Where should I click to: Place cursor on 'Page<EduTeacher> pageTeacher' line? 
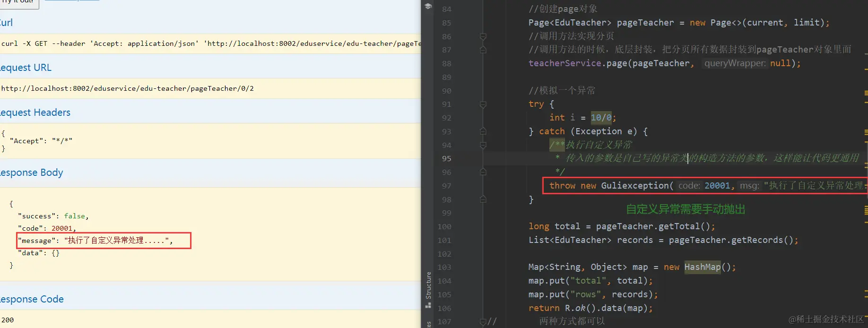(x=679, y=23)
